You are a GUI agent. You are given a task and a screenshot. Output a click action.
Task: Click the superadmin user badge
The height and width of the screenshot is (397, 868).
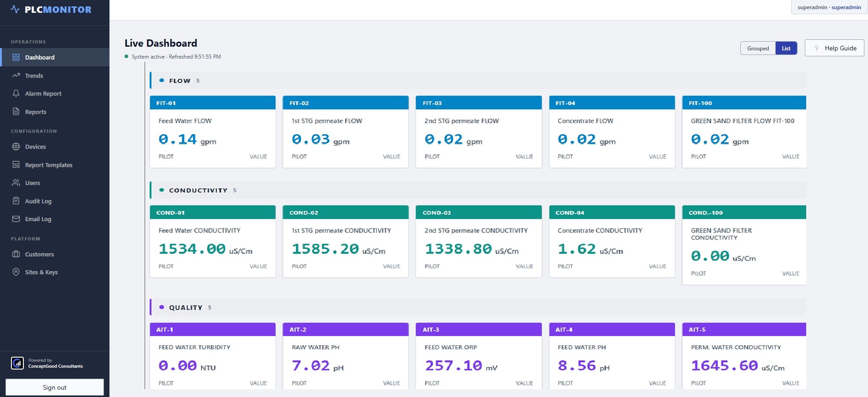click(x=829, y=7)
